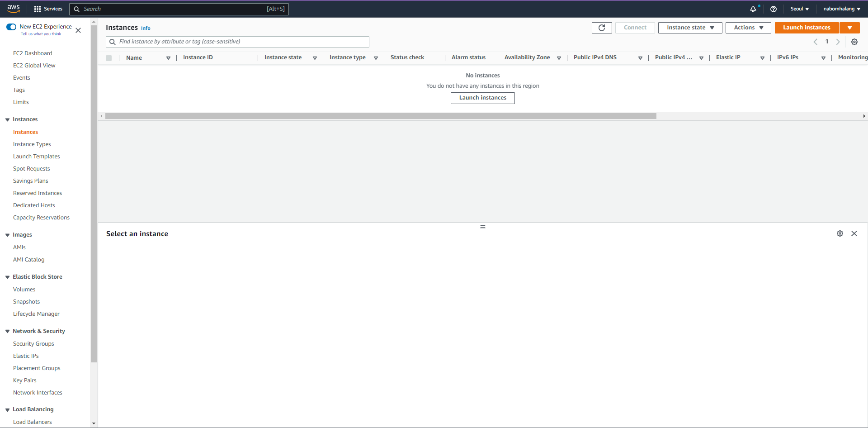Dismiss the New EC2 Experience banner

pos(78,30)
